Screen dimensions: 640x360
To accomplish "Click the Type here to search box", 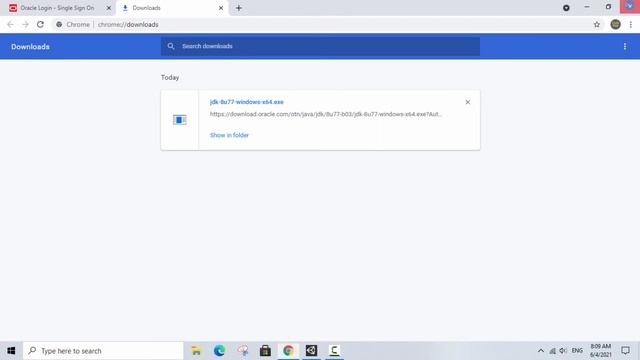I will pyautogui.click(x=103, y=351).
